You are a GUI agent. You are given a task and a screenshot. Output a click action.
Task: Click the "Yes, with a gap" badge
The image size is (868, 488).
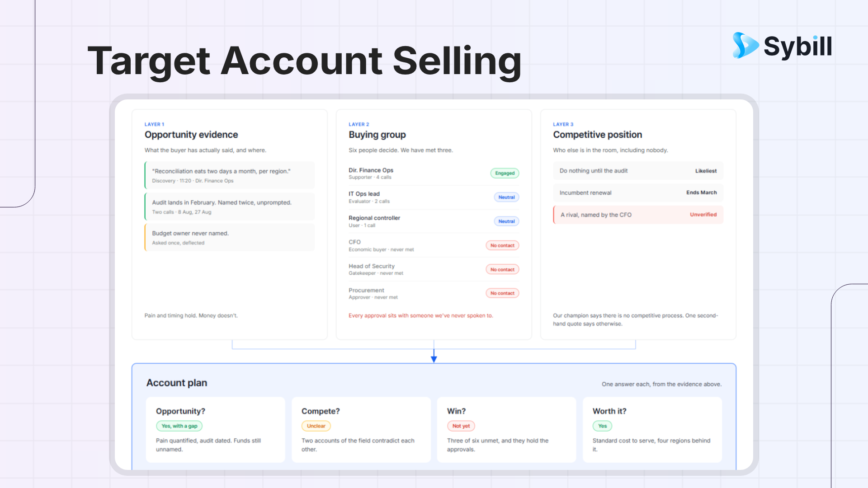pyautogui.click(x=179, y=426)
